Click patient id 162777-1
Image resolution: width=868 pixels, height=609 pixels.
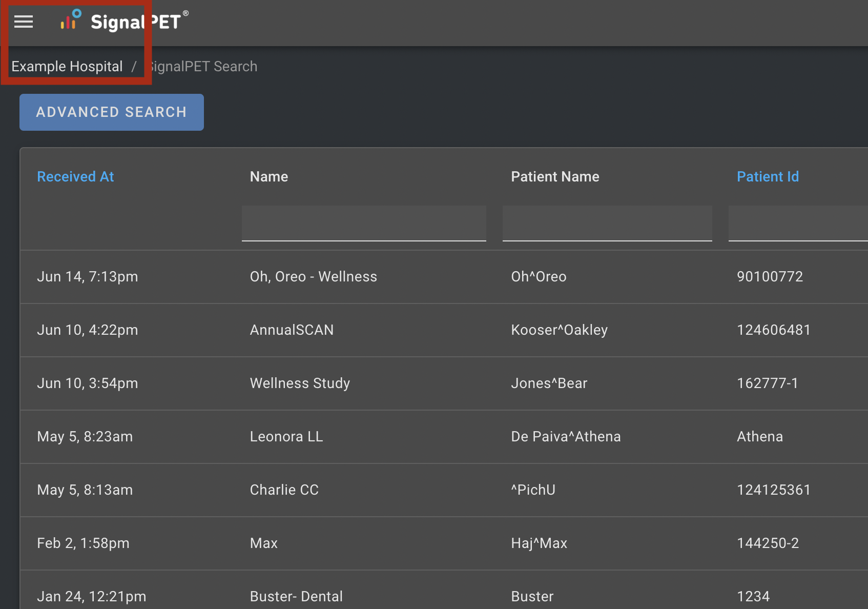pos(768,383)
